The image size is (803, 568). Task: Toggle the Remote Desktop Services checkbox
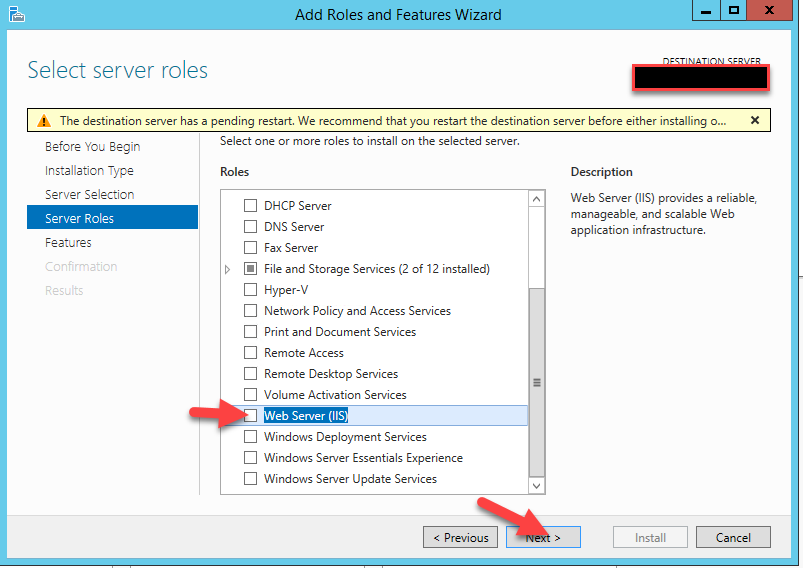(x=251, y=374)
